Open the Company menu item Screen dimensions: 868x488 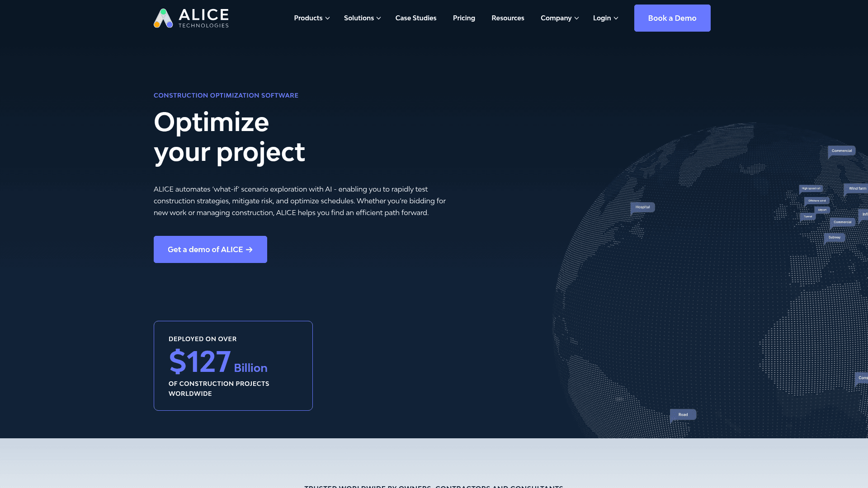556,18
